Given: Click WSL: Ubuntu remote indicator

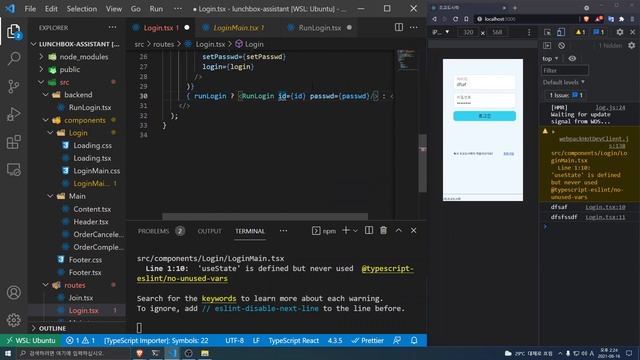Looking at the screenshot, I should click(31, 340).
